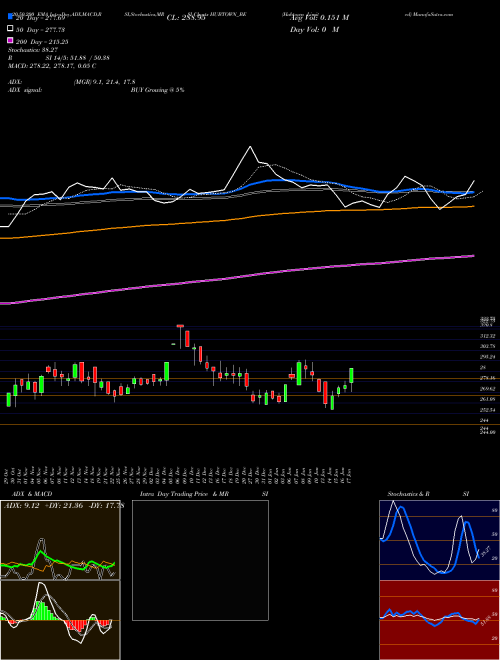Click the 'ADX: 9.12' readout in ADX panel
Screen dimensions: 500x660
coord(21,506)
